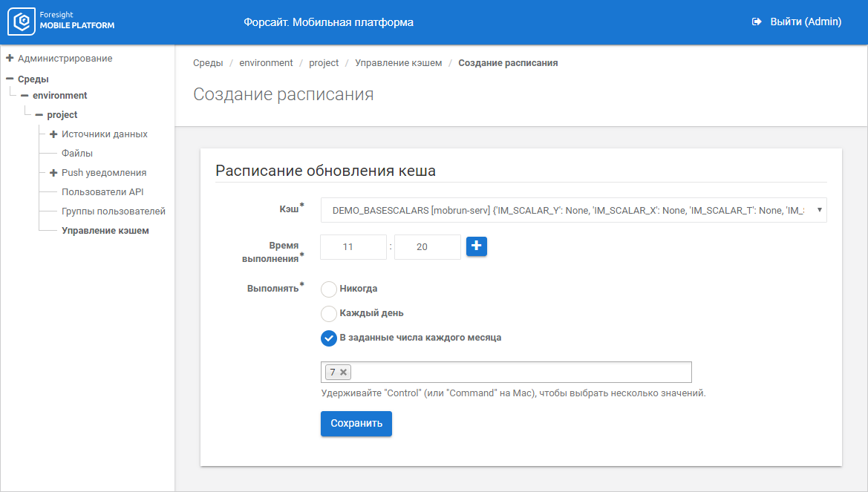Collapse the environment tree node
The image size is (868, 492).
(x=25, y=96)
